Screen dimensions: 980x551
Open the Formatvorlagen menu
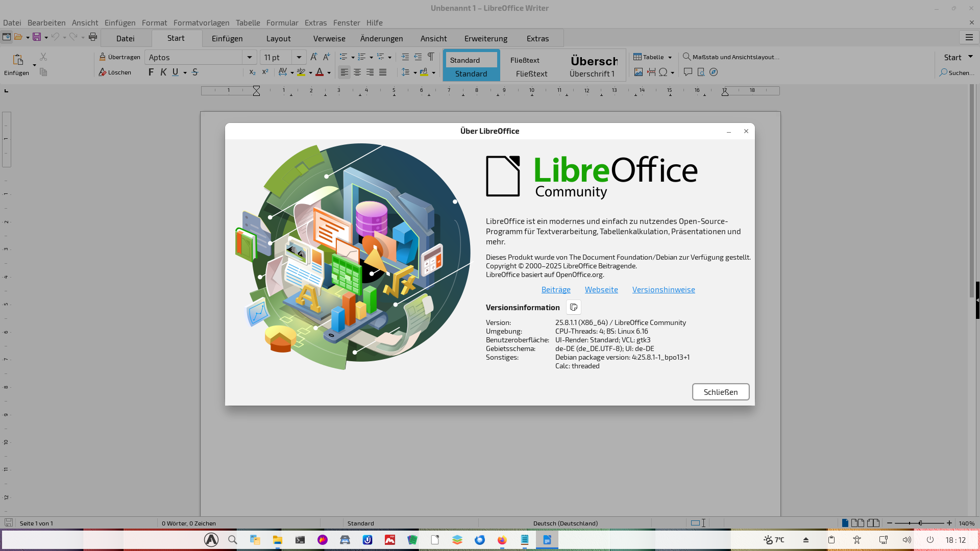(201, 22)
